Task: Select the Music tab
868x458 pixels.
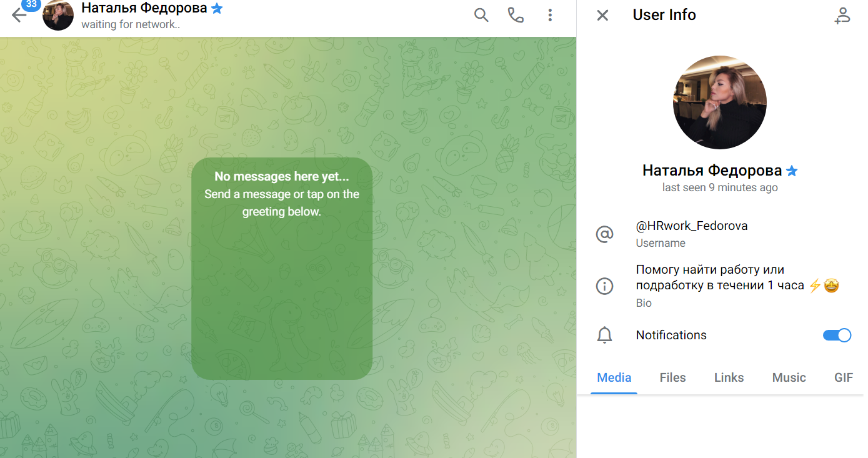Action: tap(789, 377)
